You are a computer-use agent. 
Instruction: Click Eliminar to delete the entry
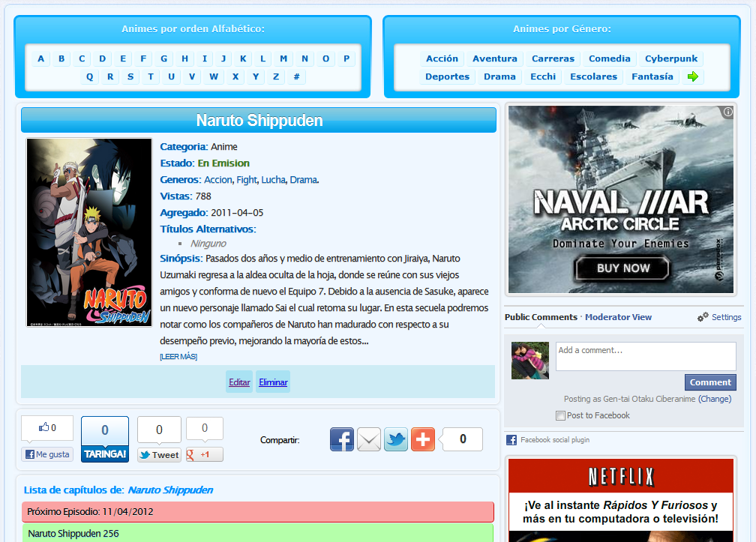point(273,382)
